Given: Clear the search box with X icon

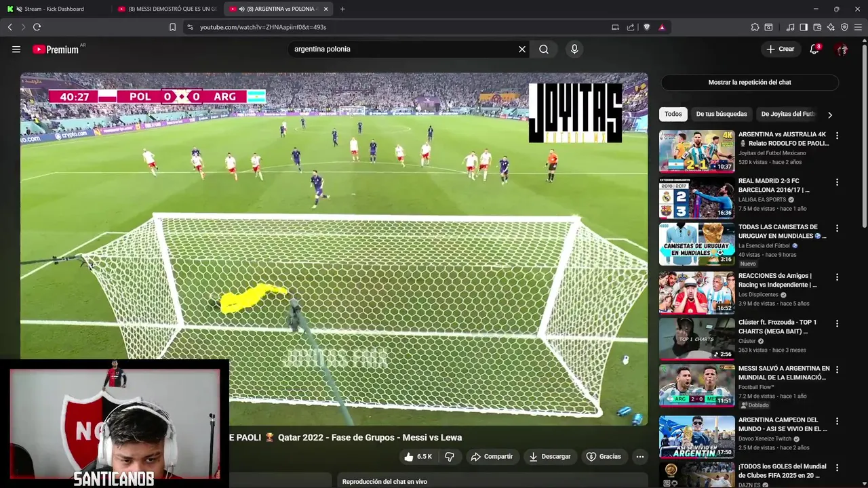Looking at the screenshot, I should [522, 49].
